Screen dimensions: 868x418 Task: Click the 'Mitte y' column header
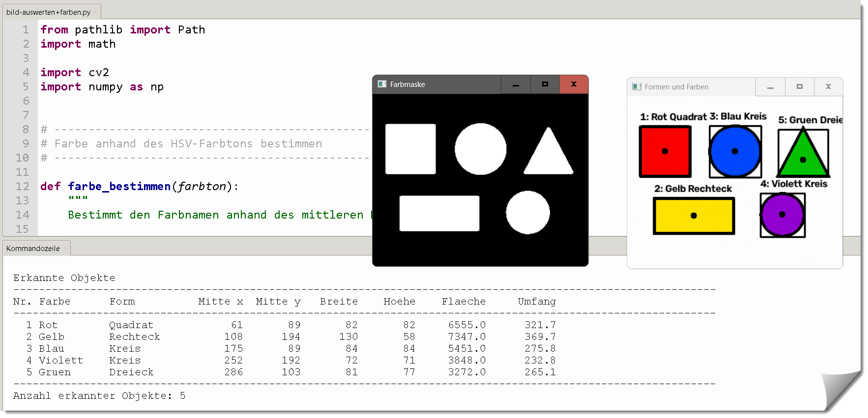tap(278, 302)
